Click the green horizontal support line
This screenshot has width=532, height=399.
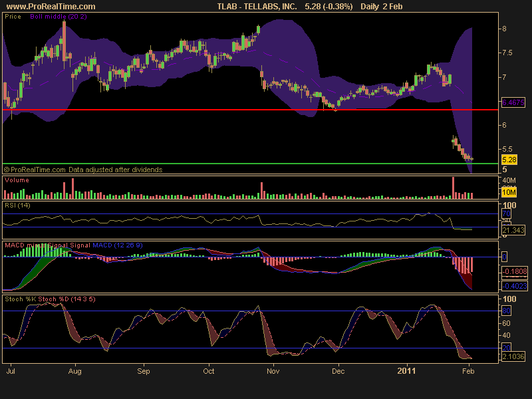point(251,164)
